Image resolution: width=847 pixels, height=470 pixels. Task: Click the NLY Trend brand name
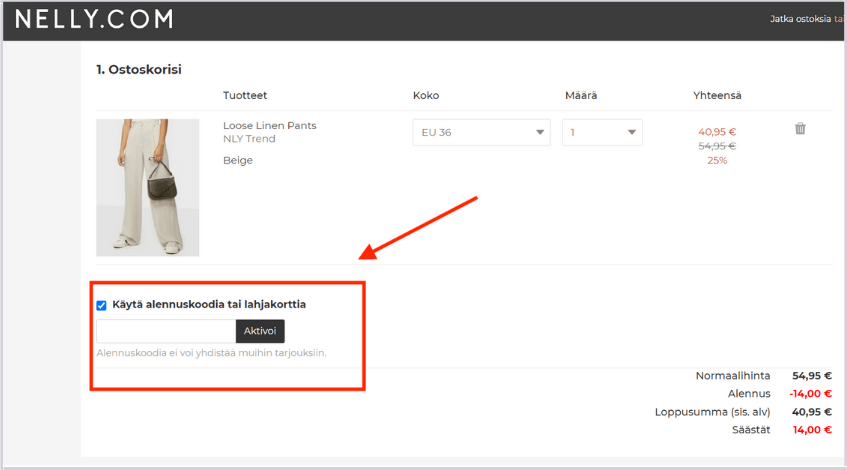pyautogui.click(x=249, y=139)
